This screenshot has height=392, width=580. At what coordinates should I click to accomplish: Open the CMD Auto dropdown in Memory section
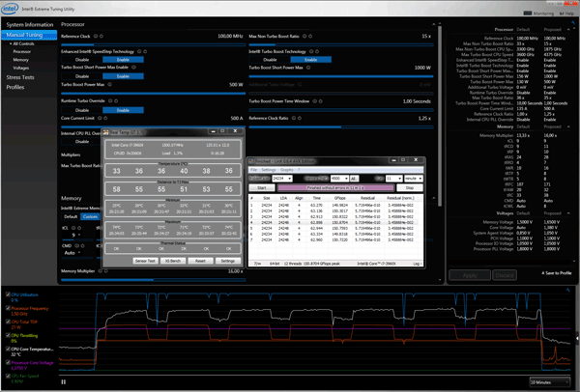pyautogui.click(x=72, y=253)
